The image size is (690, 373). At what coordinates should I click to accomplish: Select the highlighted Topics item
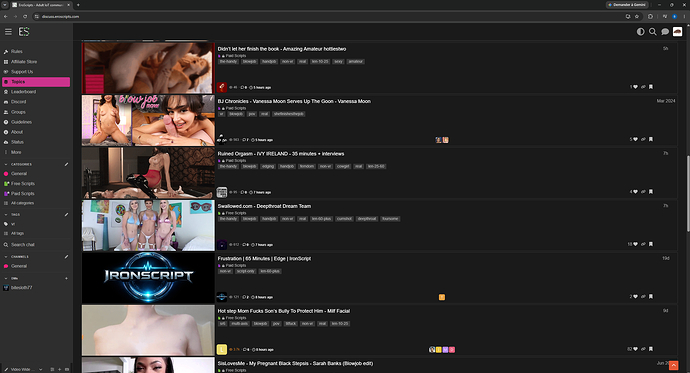[36, 82]
